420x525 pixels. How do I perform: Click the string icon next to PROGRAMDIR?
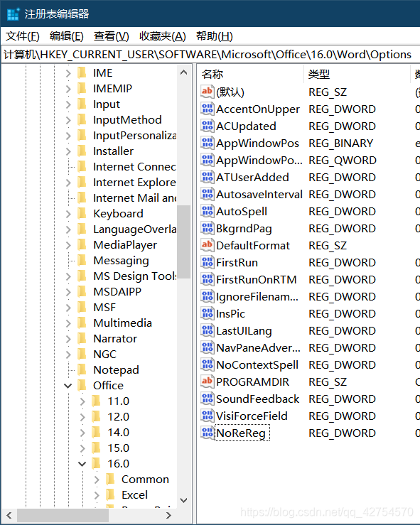(x=208, y=381)
